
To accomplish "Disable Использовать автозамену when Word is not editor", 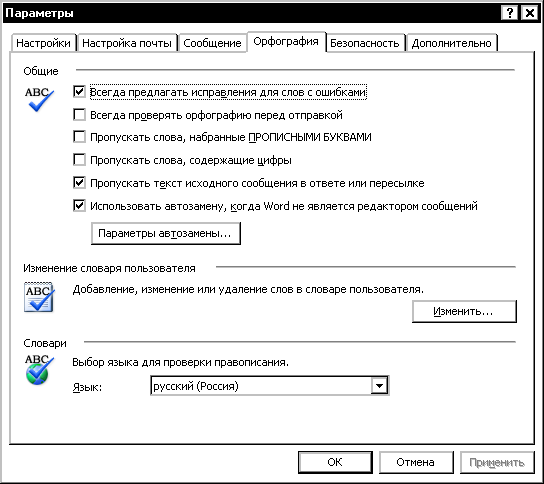I will [x=79, y=206].
